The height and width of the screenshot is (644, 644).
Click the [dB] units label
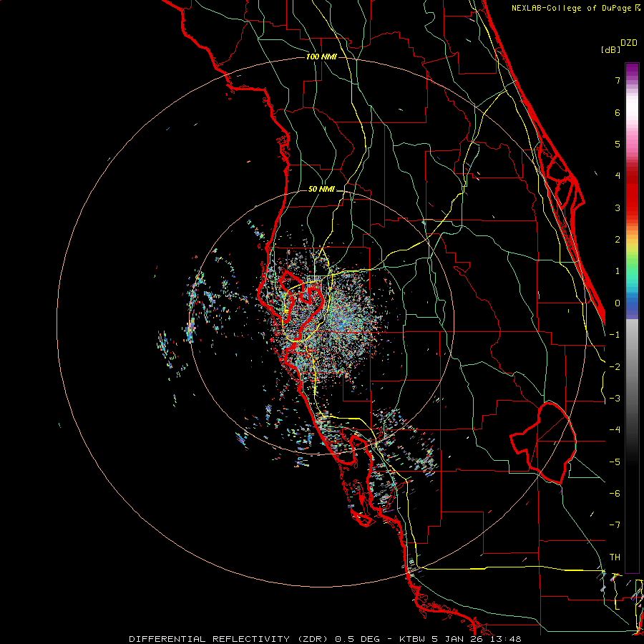click(x=611, y=49)
